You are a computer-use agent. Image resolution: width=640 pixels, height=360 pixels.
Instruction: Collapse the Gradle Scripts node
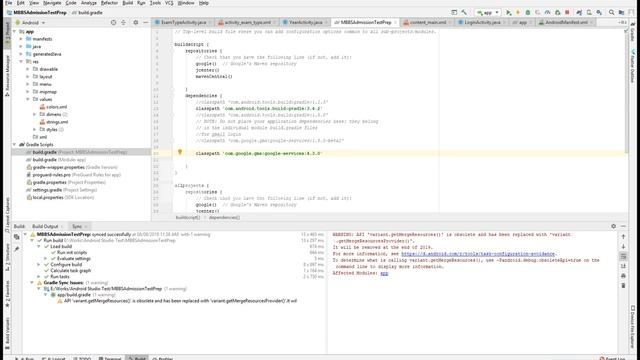(x=14, y=144)
